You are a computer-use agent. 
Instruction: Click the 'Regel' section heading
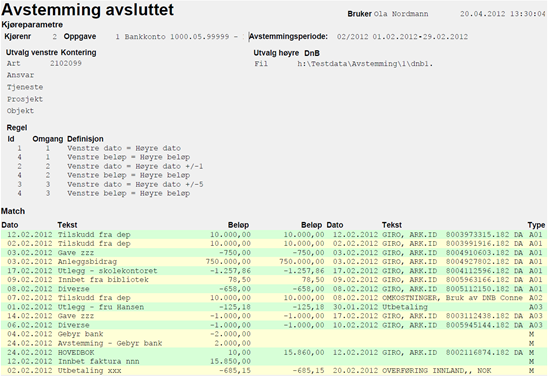pos(17,128)
